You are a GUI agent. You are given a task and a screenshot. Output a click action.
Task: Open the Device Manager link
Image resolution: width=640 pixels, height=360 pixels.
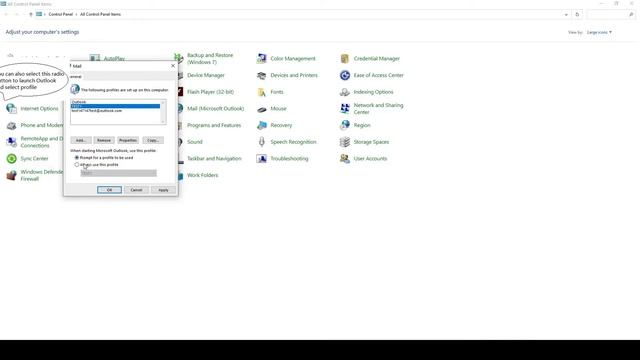(x=206, y=76)
